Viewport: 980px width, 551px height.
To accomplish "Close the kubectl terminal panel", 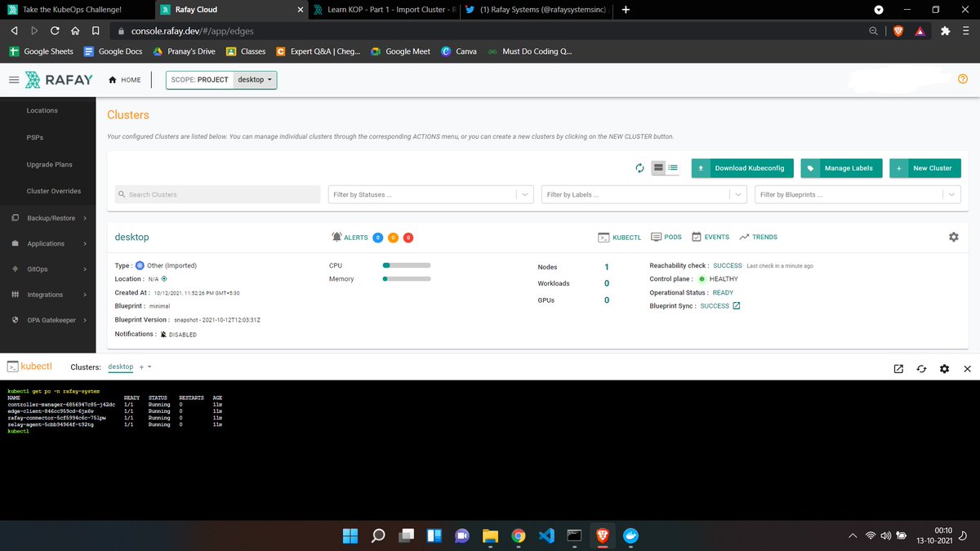I will 967,369.
